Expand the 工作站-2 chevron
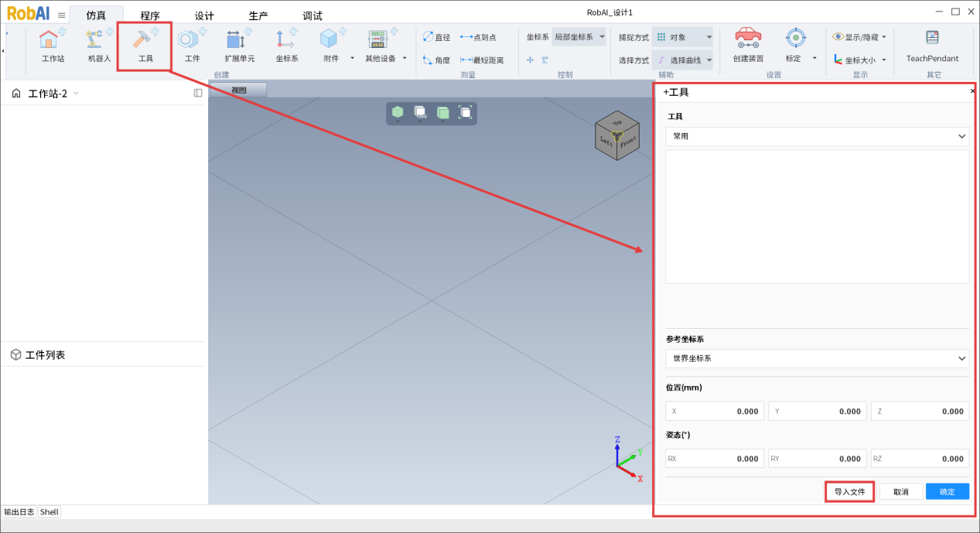Image resolution: width=980 pixels, height=533 pixels. point(76,94)
